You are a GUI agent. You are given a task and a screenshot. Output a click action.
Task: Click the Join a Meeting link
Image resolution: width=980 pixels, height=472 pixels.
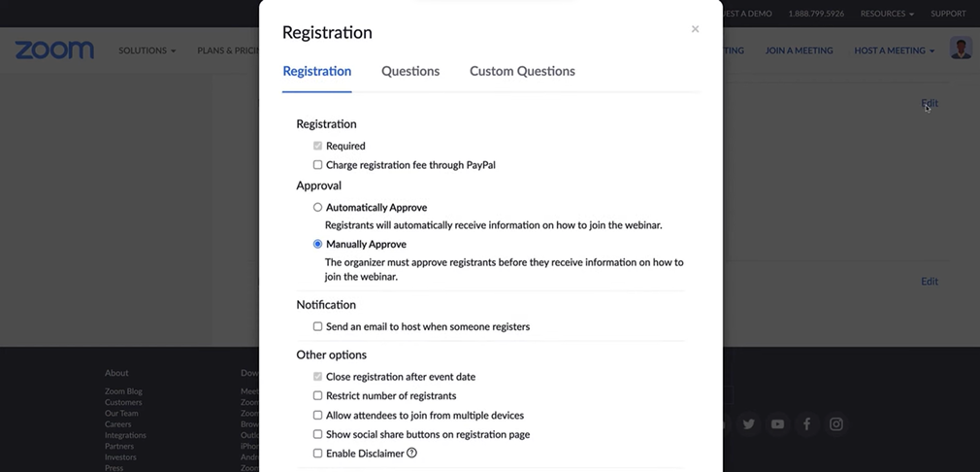point(799,51)
